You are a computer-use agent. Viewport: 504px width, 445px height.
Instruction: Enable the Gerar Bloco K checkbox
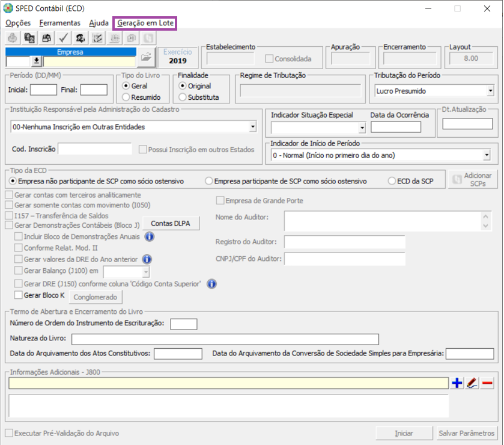18,295
